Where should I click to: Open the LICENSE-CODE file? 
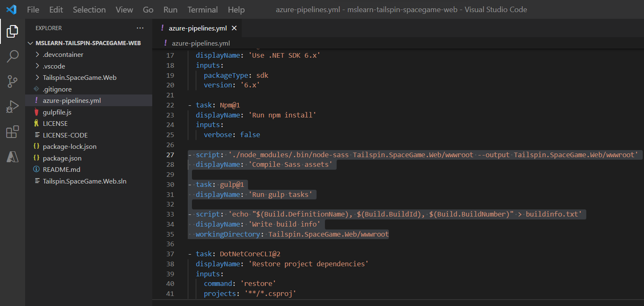89,135
